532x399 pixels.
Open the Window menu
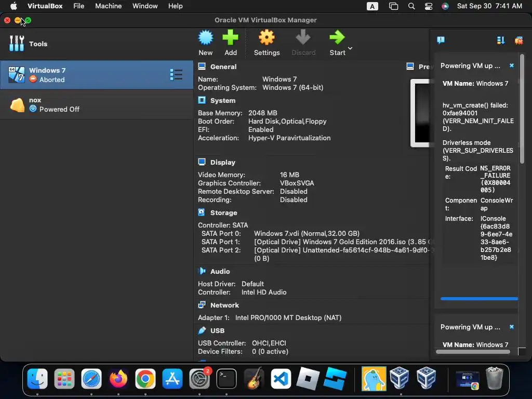pyautogui.click(x=145, y=6)
